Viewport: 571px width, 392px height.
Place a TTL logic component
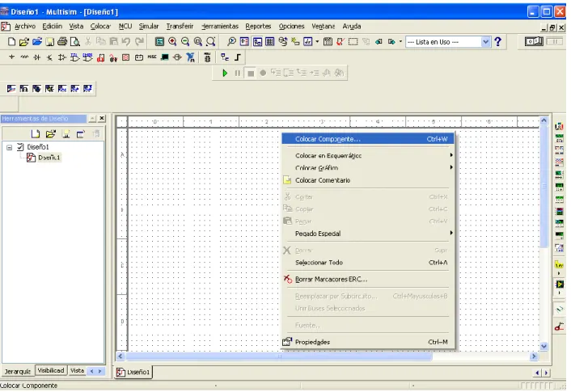pyautogui.click(x=74, y=57)
